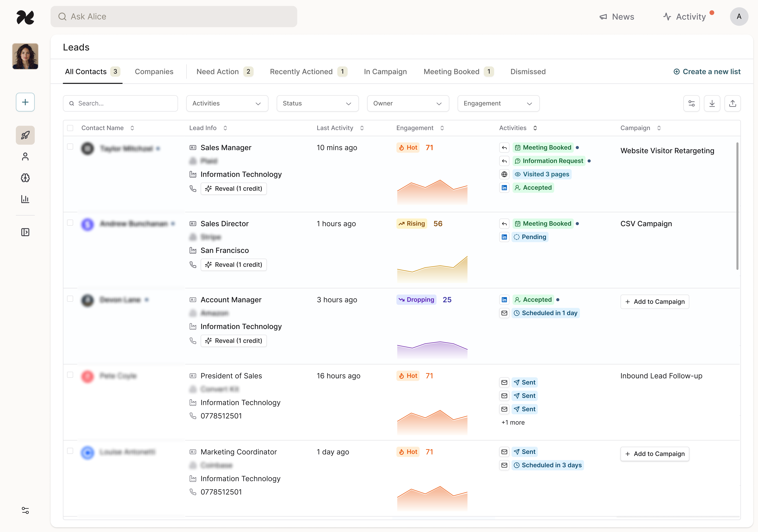Open the filter settings sliders icon near Engagement
The height and width of the screenshot is (532, 758).
691,103
